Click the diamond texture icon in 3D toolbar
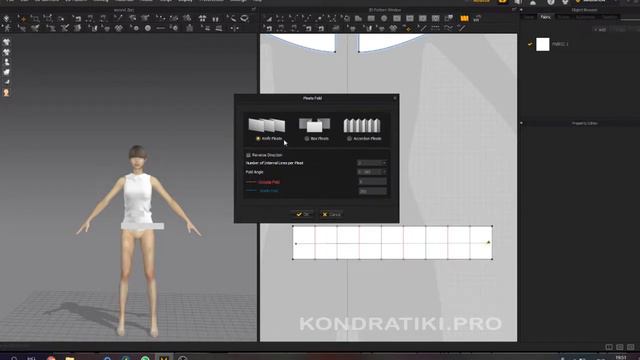 [118, 28]
